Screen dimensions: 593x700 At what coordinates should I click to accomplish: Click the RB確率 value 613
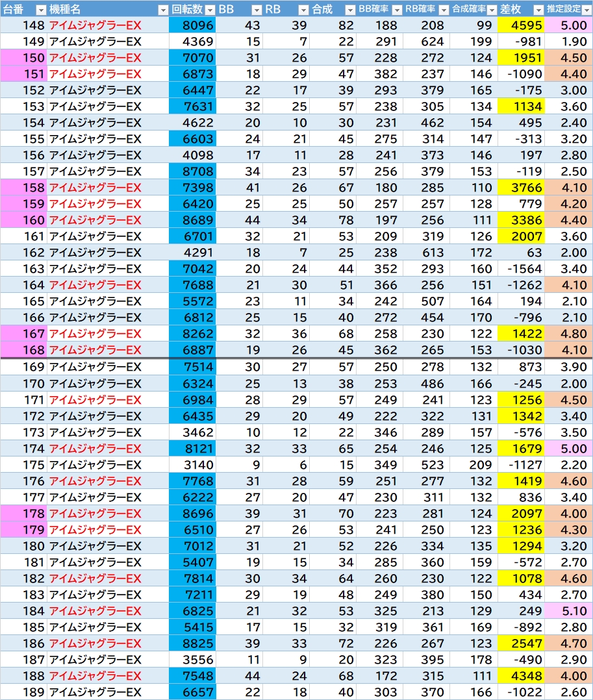coord(426,253)
